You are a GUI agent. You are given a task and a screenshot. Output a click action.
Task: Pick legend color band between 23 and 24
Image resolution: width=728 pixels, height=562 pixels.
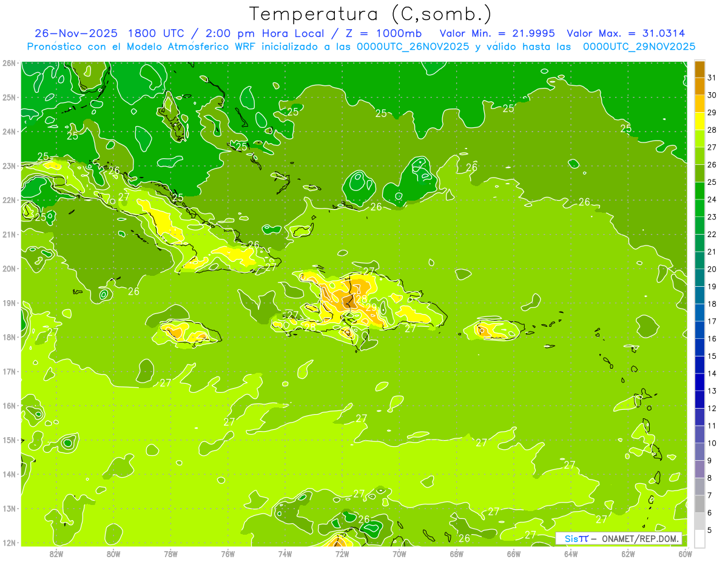pos(699,209)
